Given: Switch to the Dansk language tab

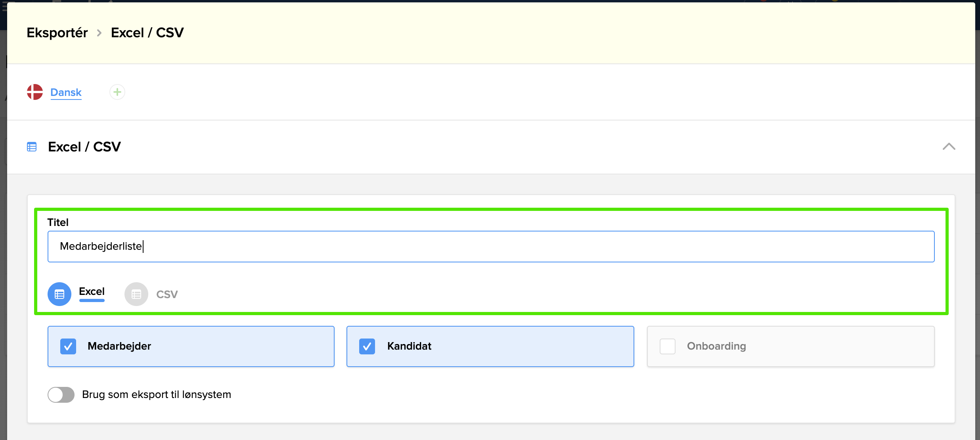Looking at the screenshot, I should pyautogui.click(x=66, y=92).
